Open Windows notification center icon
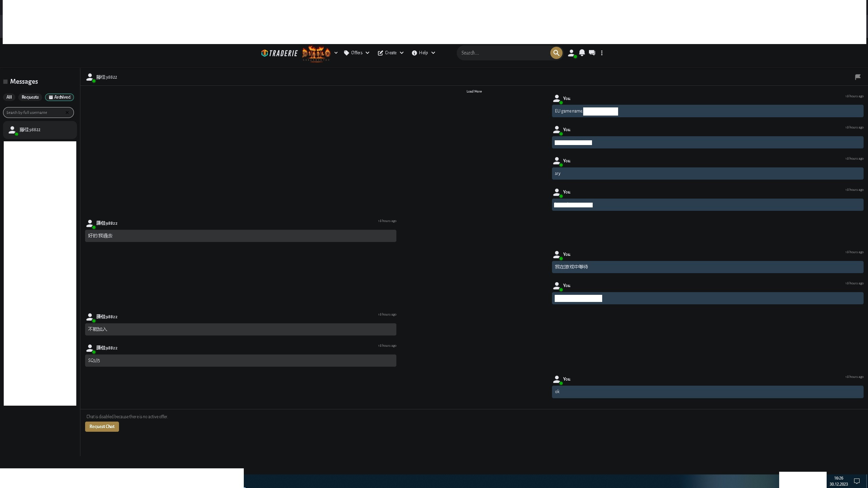Viewport: 868px width, 488px height. (x=857, y=481)
